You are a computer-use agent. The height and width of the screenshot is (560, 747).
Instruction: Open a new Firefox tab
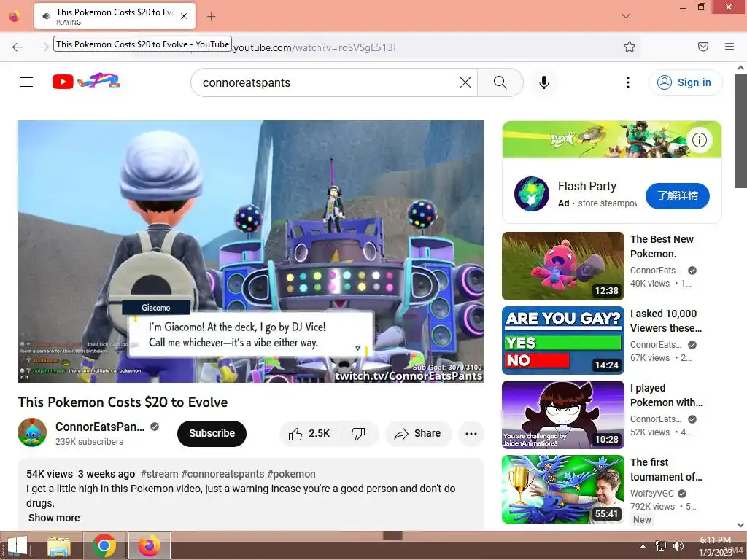click(x=211, y=17)
